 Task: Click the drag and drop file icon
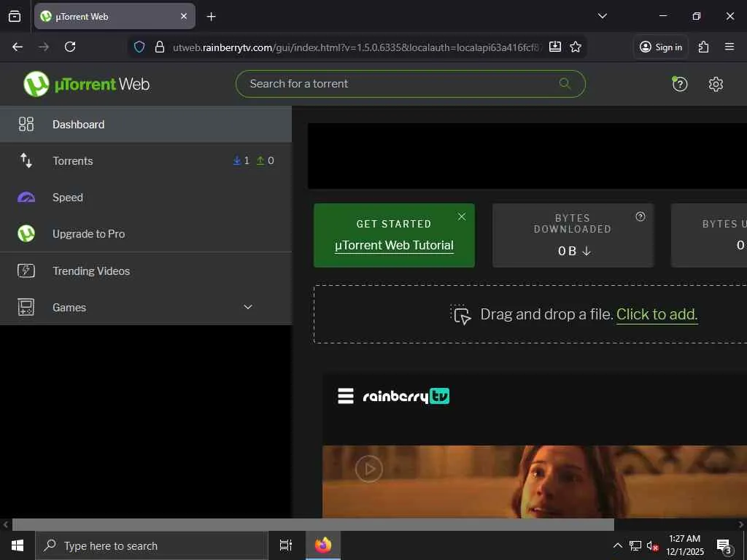point(461,315)
